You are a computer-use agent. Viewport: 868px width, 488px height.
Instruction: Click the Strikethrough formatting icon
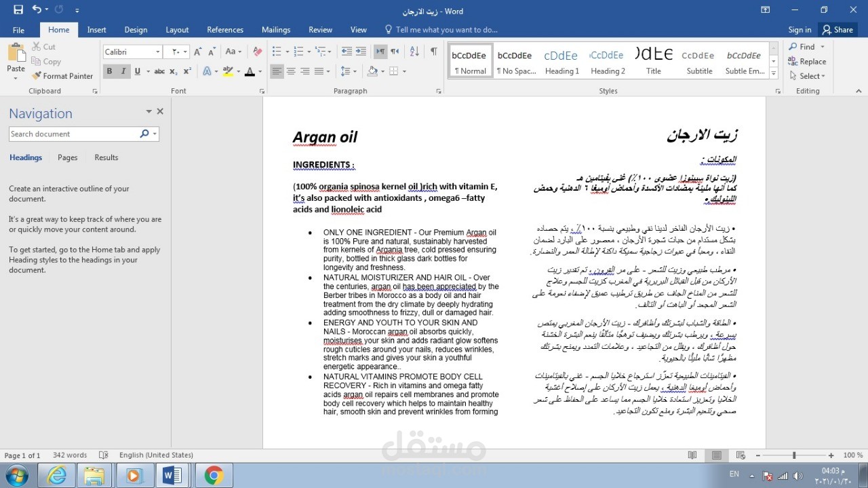(x=159, y=71)
